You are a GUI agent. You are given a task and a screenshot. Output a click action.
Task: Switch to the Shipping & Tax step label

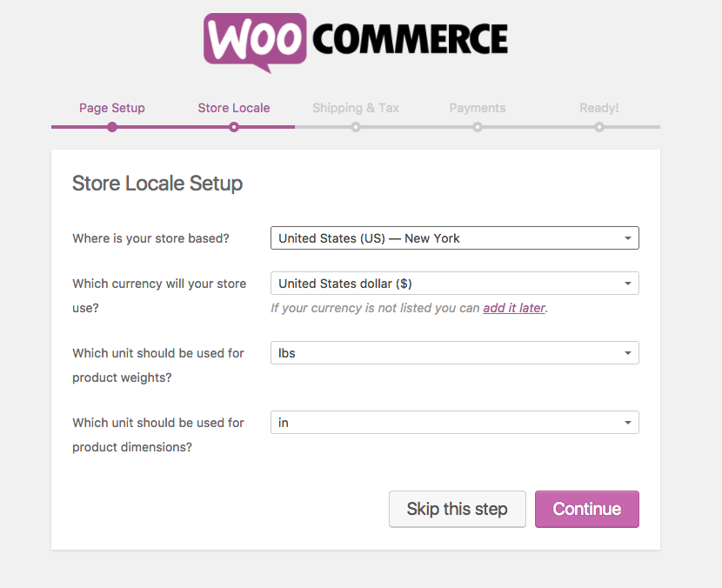tap(356, 108)
